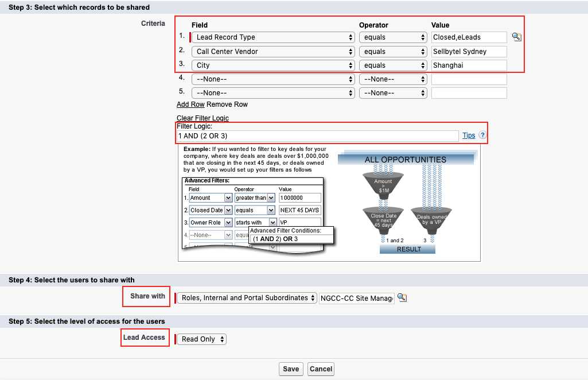588x380 pixels.
Task: Open lookup icon beside NGCC-CC Site Manager field
Action: (x=402, y=297)
